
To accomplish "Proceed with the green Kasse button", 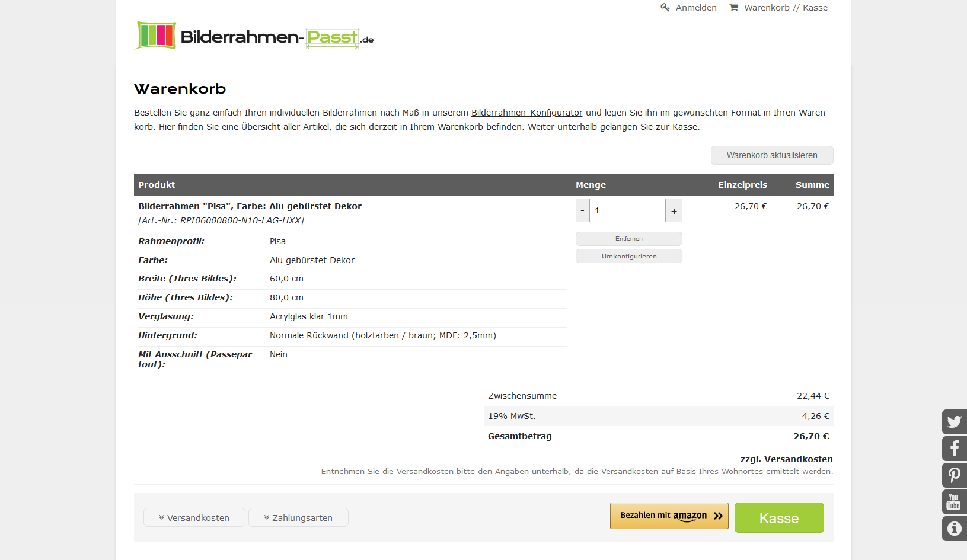I will click(x=778, y=518).
